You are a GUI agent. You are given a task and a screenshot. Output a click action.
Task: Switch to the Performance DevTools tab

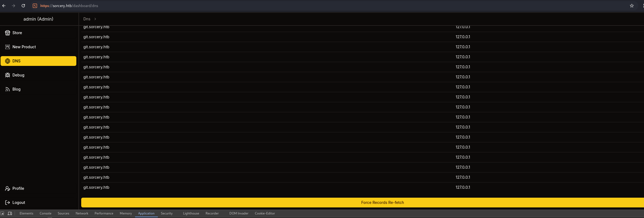(104, 213)
